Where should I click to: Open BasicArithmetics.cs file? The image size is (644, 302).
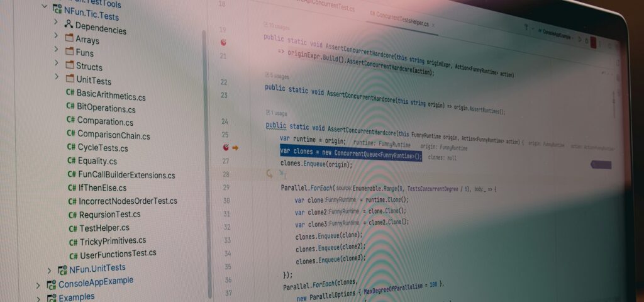tap(111, 95)
